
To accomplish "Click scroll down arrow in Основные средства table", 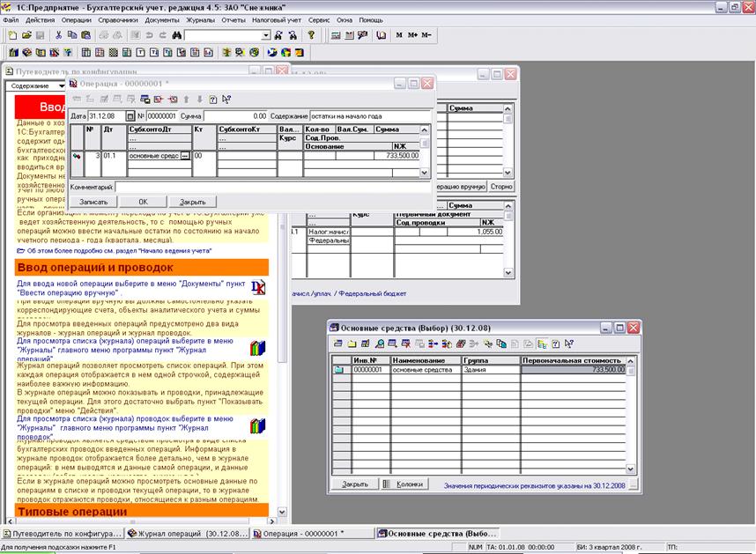I will 630,469.
